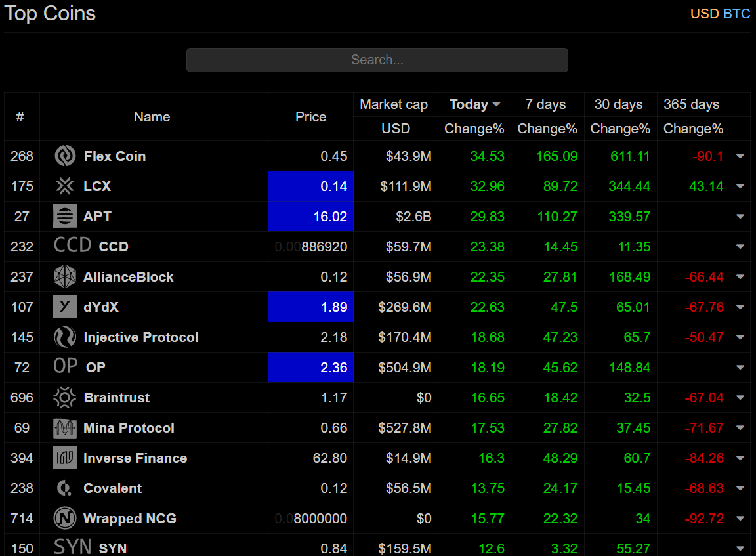Screen dimensions: 756x556
Task: Open the Injective Protocol name link
Action: pos(141,337)
